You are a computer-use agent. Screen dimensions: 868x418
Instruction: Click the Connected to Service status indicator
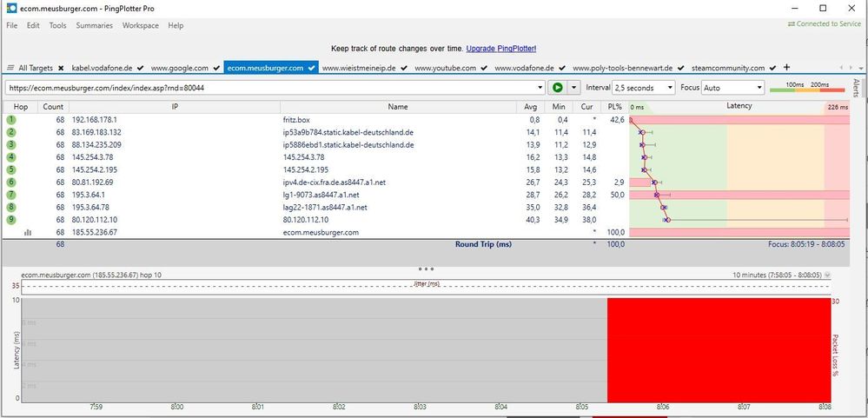[825, 24]
